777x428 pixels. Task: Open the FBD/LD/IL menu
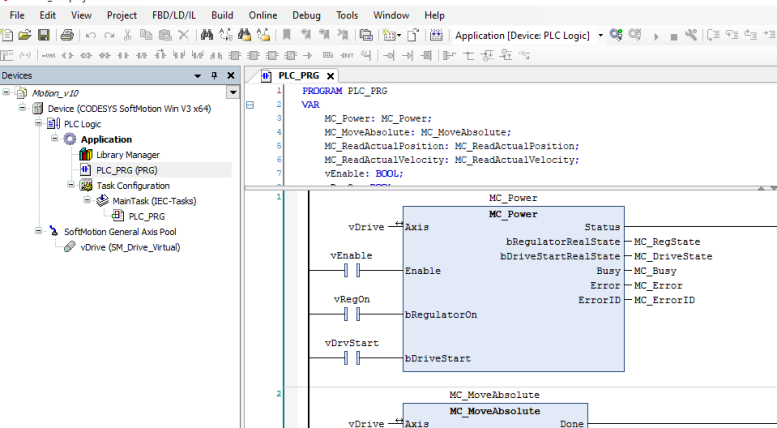174,16
